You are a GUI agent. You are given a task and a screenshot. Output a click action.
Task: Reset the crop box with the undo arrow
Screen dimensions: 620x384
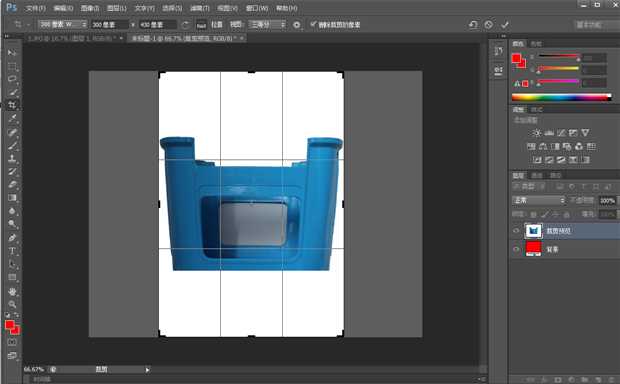[473, 25]
